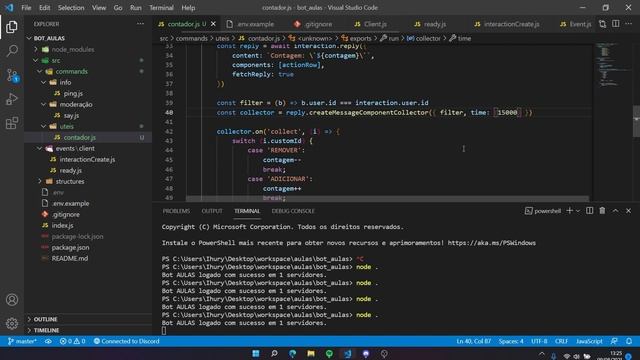
Task: Kill terminal with trash icon
Action: click(602, 211)
